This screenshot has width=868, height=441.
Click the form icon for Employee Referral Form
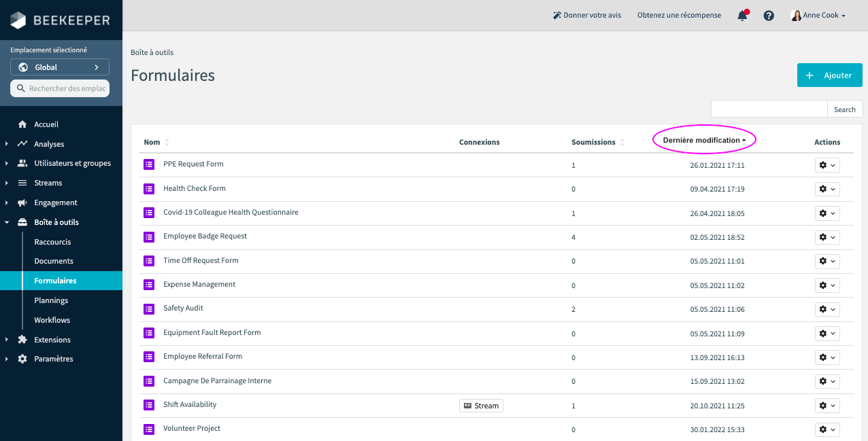click(149, 357)
